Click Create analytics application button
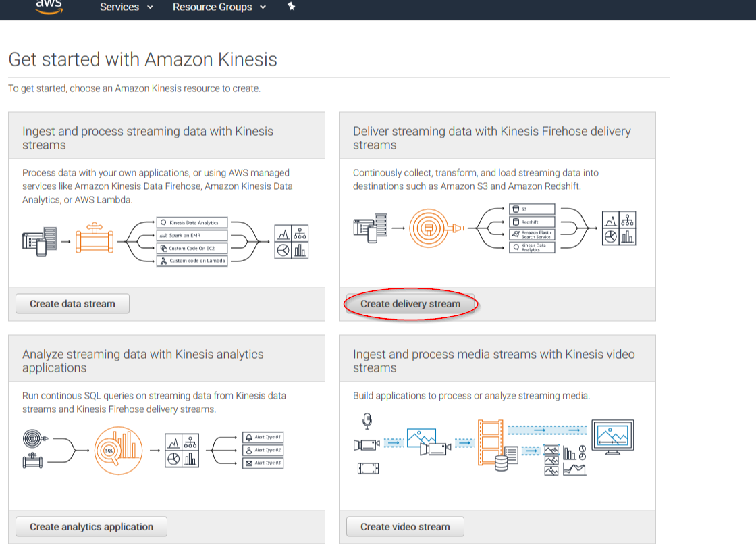This screenshot has width=756, height=560. click(92, 526)
